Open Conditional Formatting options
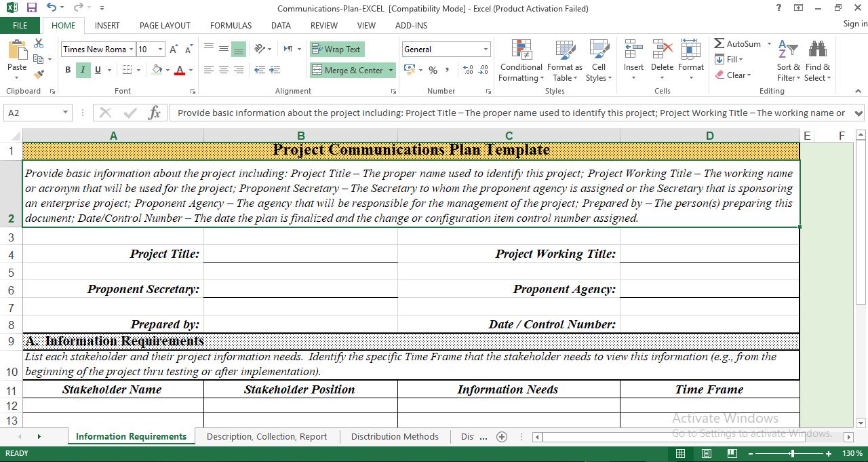Screen dimensions: 868x462 [521, 60]
